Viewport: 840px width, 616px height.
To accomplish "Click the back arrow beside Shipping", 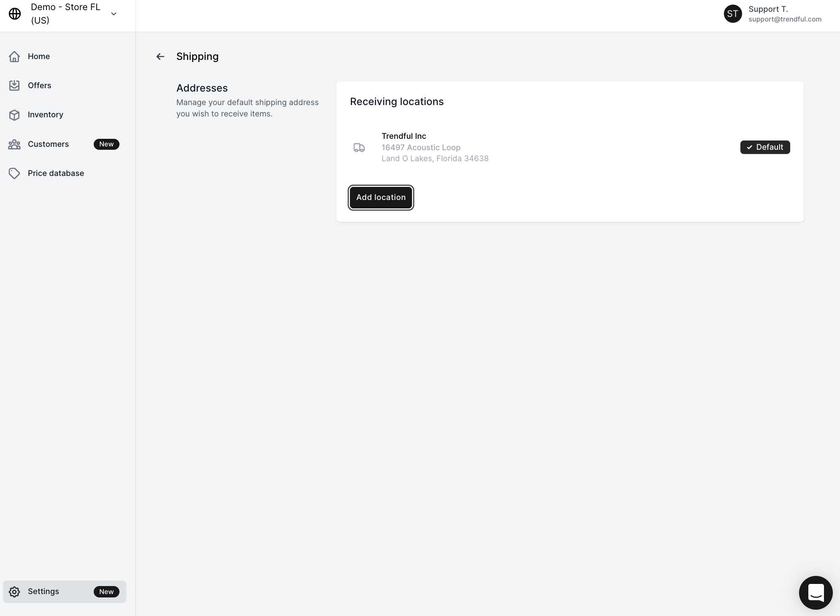I will coord(160,57).
